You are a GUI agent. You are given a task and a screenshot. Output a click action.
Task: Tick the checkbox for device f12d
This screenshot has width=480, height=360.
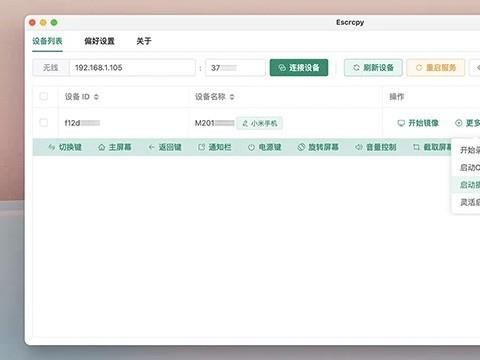tap(44, 123)
